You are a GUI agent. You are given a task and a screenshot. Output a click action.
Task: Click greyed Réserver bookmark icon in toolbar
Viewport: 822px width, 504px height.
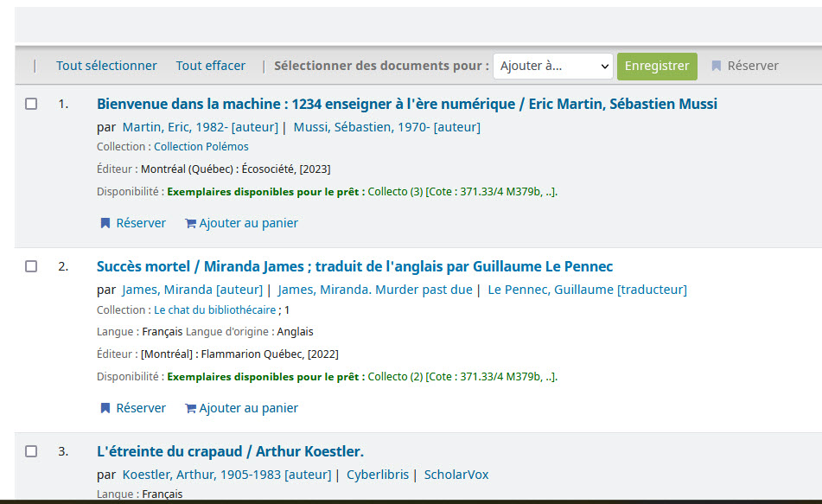click(x=716, y=66)
